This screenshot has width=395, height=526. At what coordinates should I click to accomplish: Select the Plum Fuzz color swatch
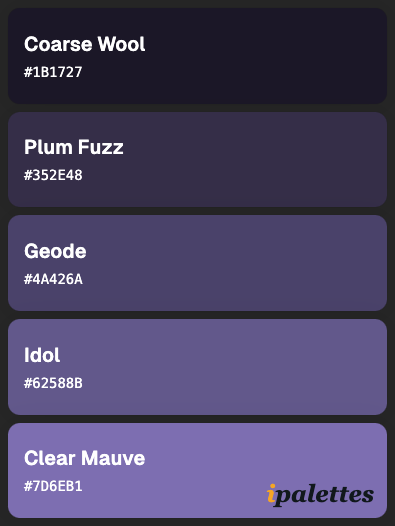tap(197, 159)
